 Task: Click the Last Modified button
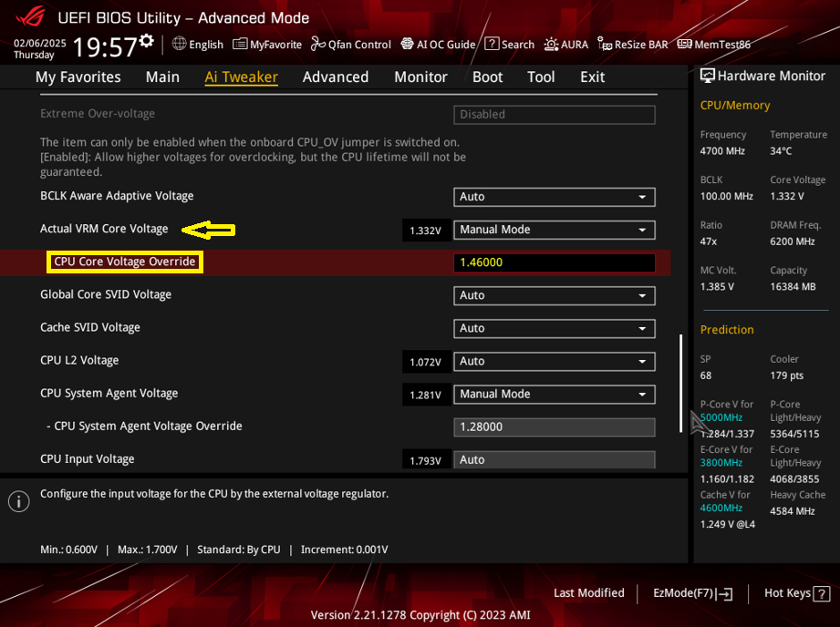[x=588, y=593]
